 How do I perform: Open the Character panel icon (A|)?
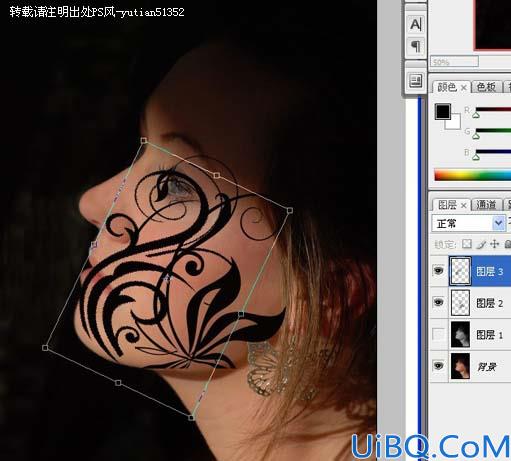[416, 24]
